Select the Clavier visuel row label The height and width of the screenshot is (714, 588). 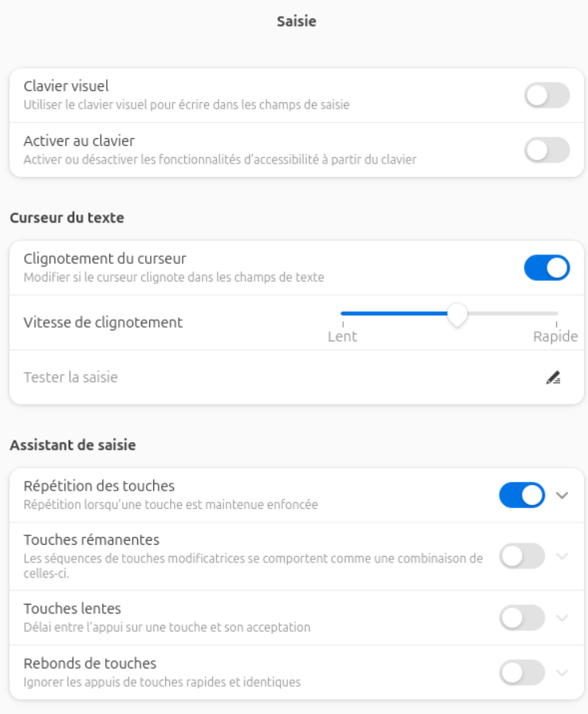point(66,86)
